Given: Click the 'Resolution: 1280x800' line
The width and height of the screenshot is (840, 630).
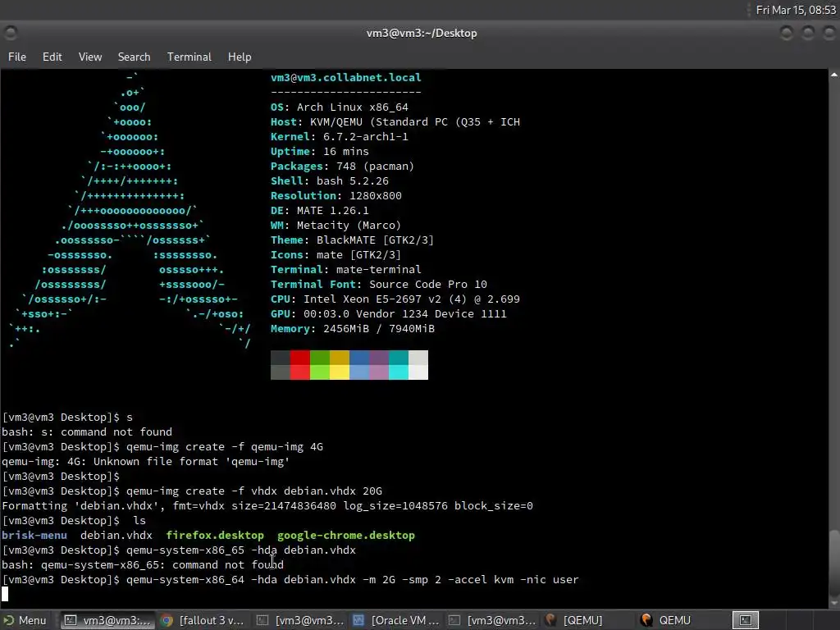Looking at the screenshot, I should [x=336, y=196].
